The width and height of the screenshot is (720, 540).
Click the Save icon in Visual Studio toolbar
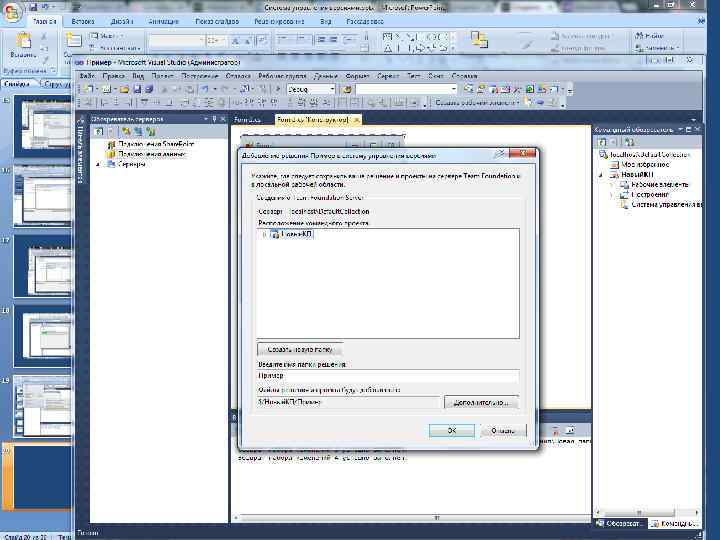click(x=137, y=90)
